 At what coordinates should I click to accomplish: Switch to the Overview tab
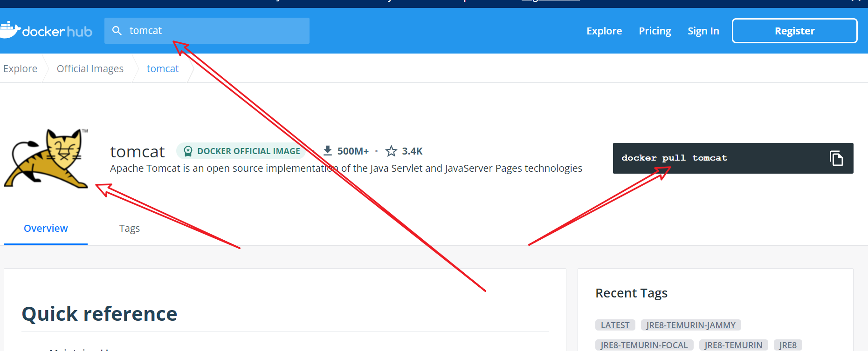pyautogui.click(x=46, y=228)
